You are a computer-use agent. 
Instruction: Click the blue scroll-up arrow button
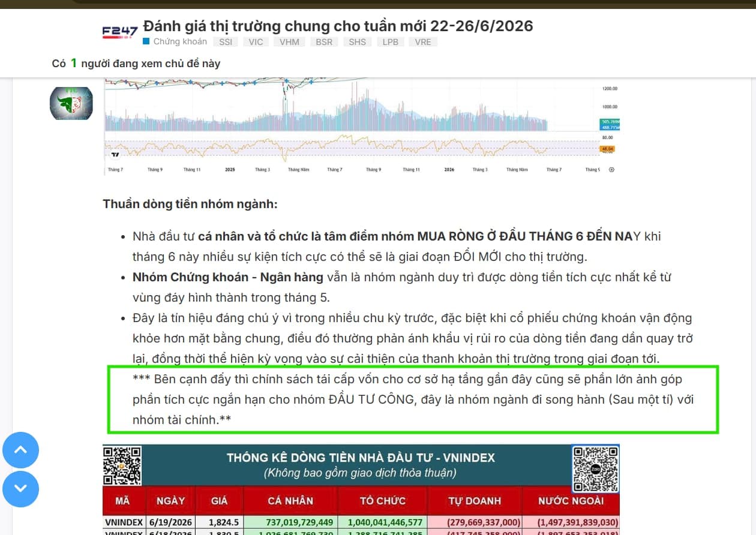coord(21,449)
